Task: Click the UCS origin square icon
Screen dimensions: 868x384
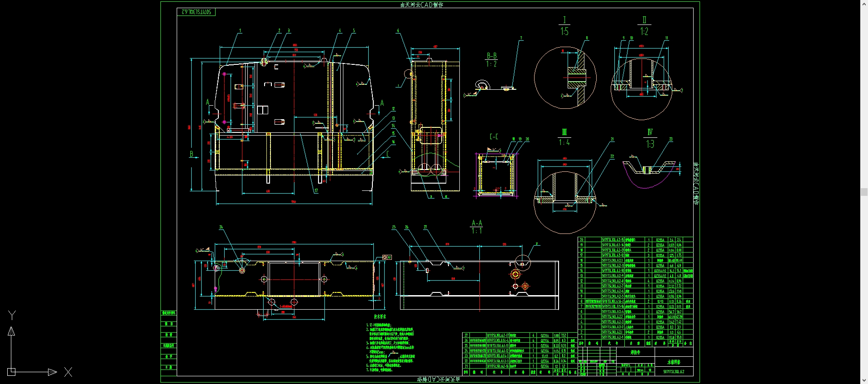Action: pos(12,372)
